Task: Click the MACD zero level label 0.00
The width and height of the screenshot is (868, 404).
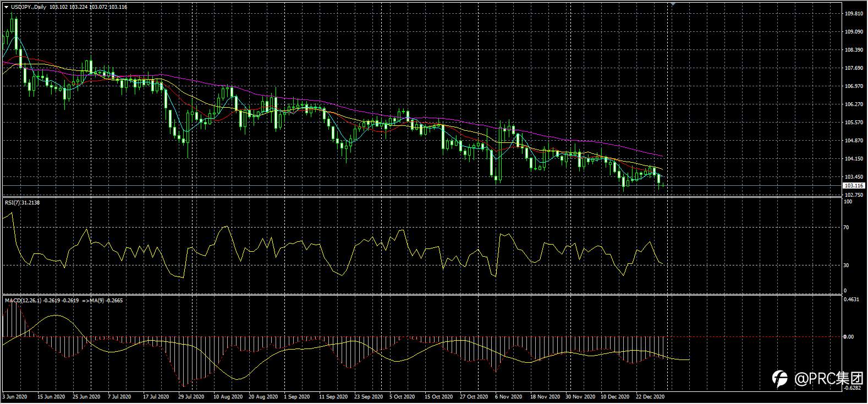Action: point(850,337)
